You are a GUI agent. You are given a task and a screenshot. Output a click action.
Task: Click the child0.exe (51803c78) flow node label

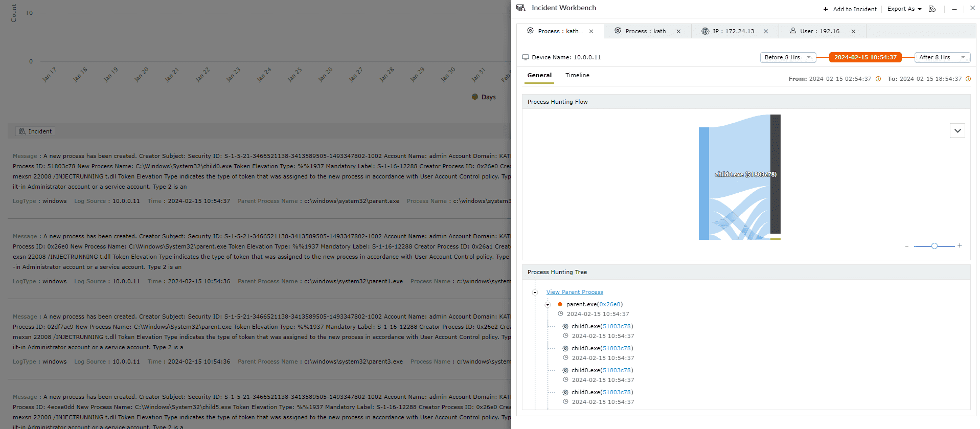[745, 174]
